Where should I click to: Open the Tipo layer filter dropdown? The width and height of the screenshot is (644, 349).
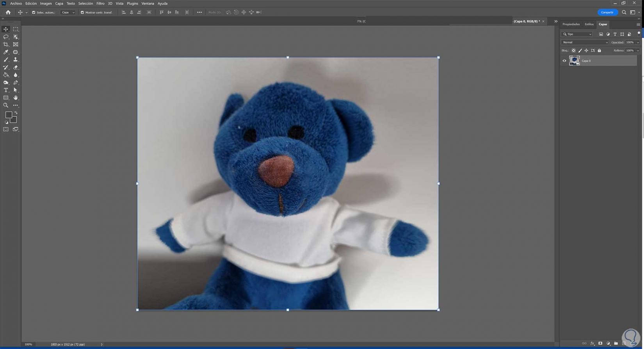point(577,34)
